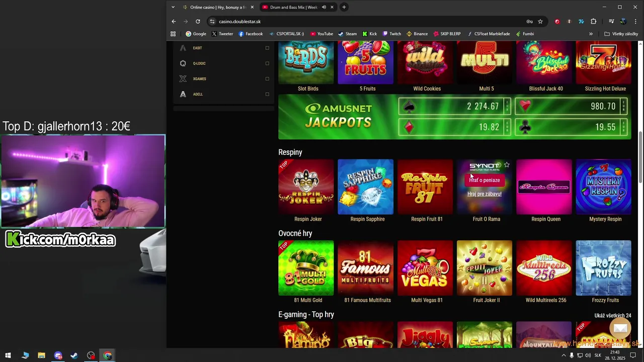Mute the Drum and Bass Mix tab
Viewport: 644px width, 362px height.
pos(324,7)
